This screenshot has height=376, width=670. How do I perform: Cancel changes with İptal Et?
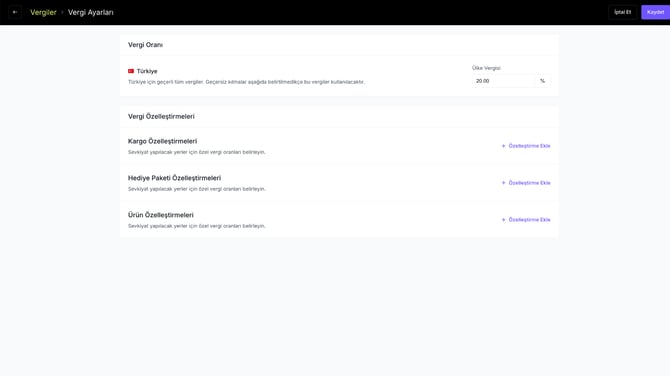[x=623, y=12]
